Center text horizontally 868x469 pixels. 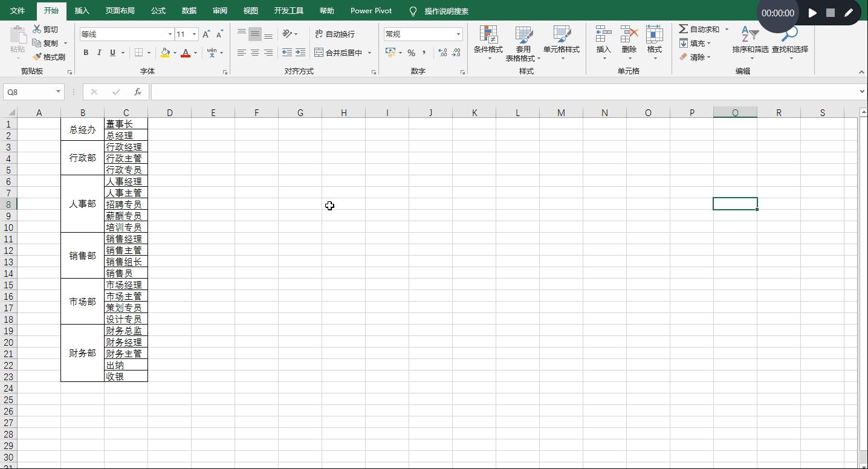click(255, 53)
